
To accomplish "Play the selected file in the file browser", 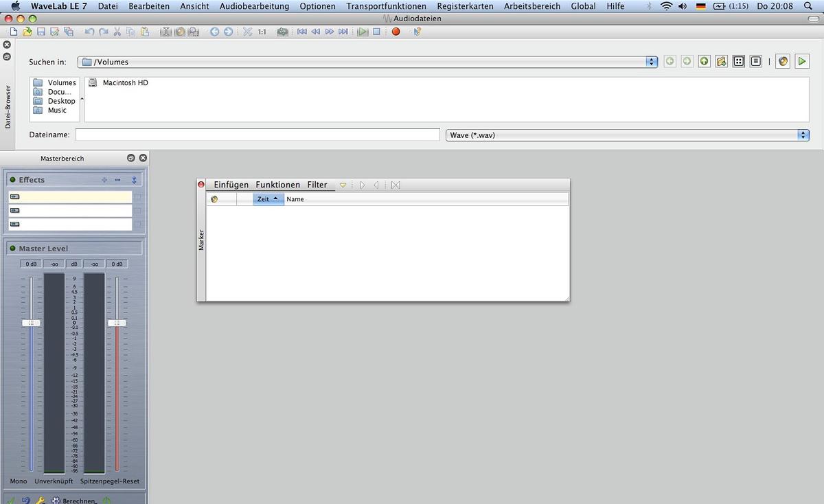I will pos(801,61).
